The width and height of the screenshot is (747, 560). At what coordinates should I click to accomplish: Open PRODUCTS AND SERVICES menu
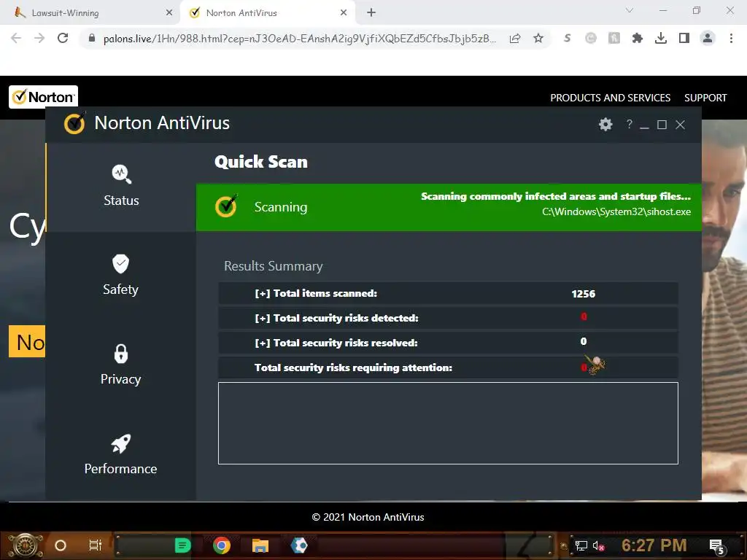tap(611, 98)
